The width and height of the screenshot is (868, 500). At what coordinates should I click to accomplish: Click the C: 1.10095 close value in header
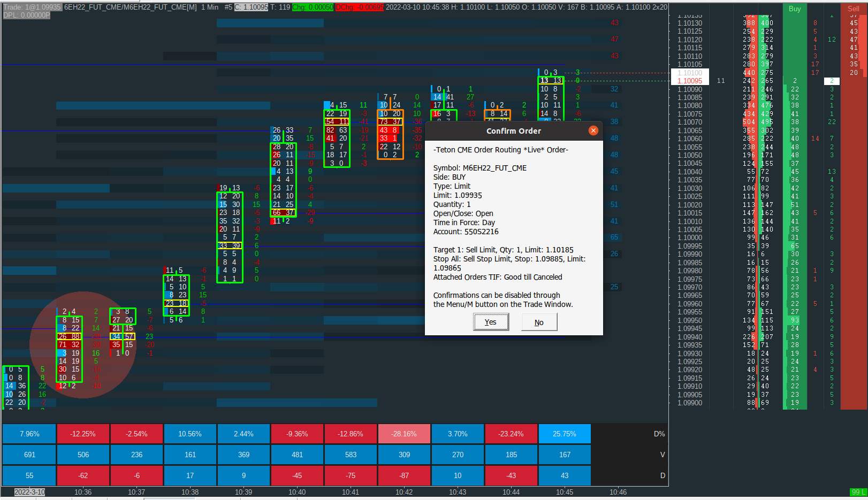(252, 7)
